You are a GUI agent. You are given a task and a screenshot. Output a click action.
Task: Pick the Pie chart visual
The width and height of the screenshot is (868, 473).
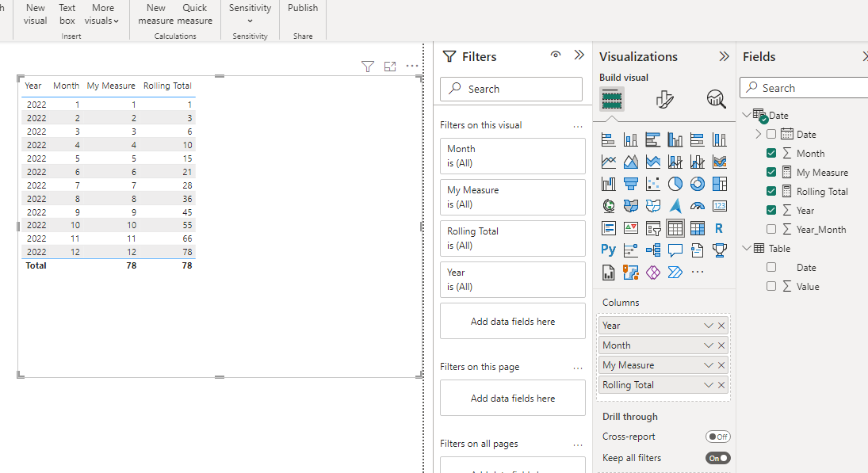675,185
